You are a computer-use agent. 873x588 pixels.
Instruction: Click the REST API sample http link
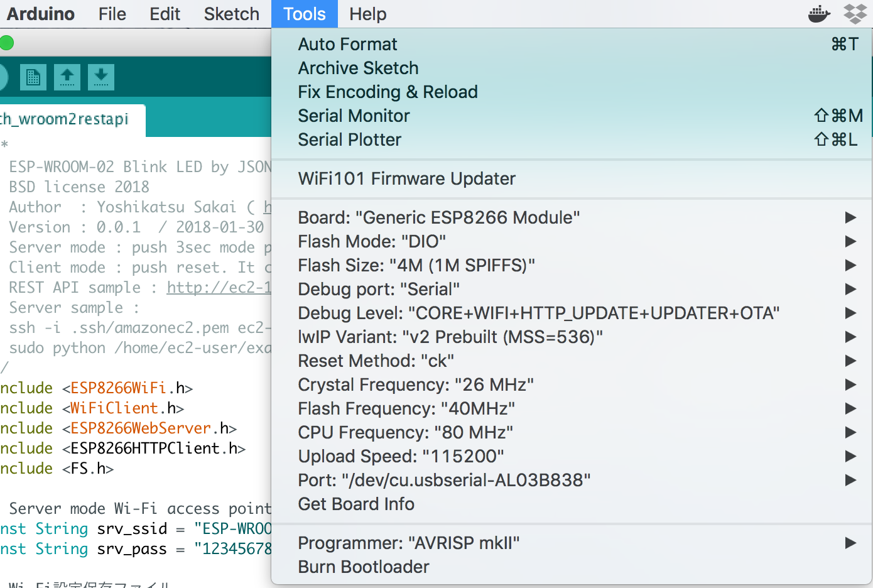click(x=219, y=288)
